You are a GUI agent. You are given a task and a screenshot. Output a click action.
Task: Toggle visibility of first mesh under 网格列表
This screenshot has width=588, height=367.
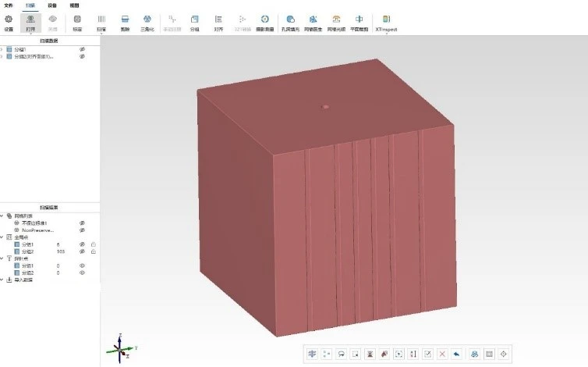82,223
